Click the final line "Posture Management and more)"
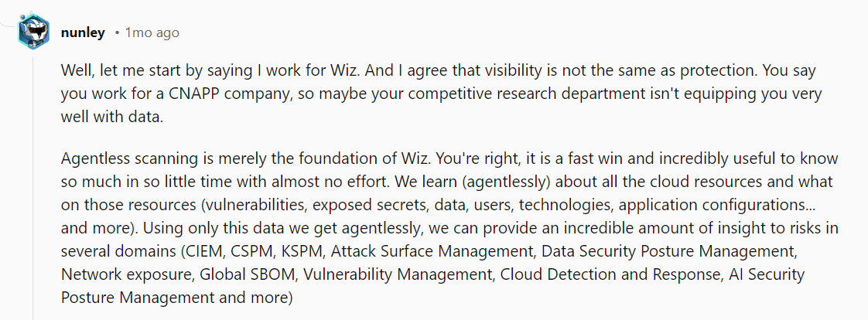Image resolution: width=868 pixels, height=320 pixels. 176,298
